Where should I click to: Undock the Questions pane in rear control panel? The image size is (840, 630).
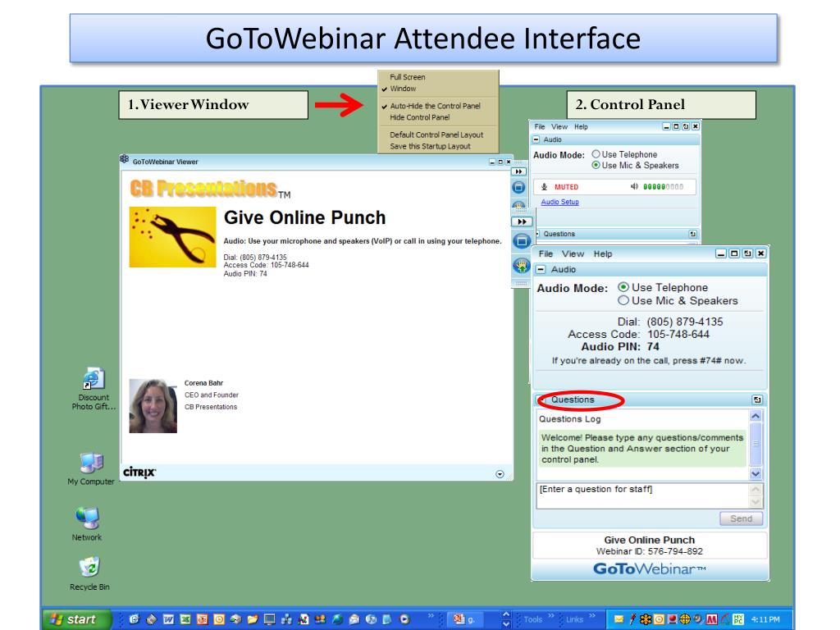tap(692, 234)
